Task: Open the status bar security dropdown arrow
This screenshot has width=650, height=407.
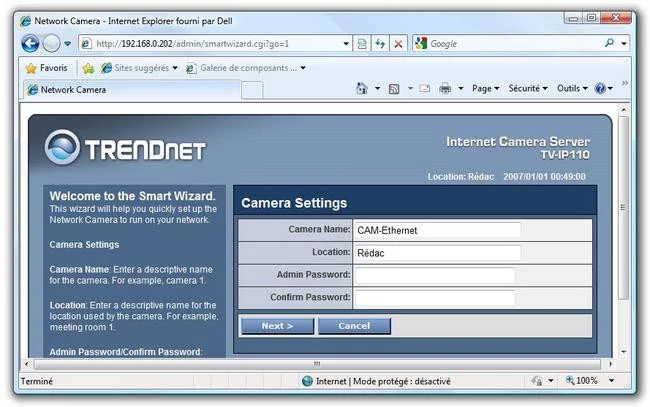Action: [x=551, y=380]
